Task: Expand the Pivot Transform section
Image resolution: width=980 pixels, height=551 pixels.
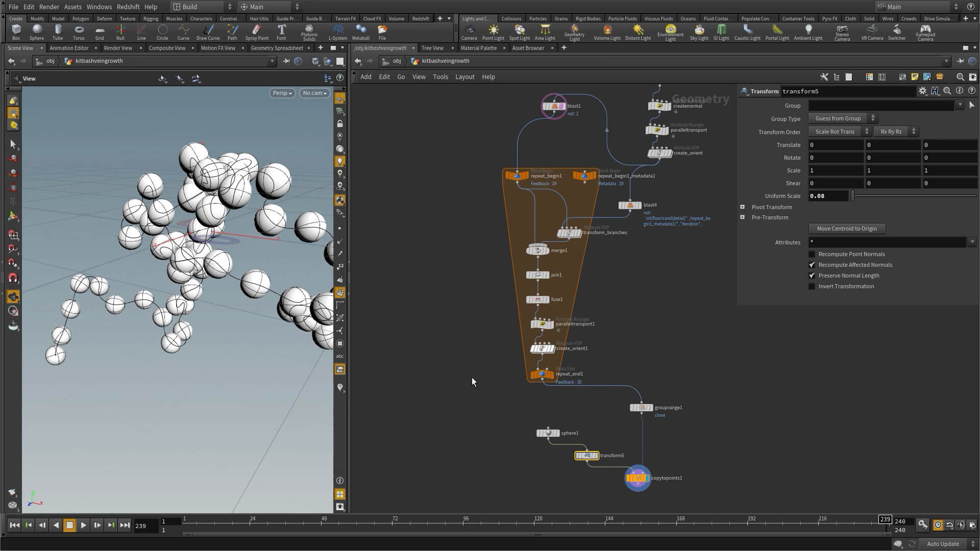Action: coord(743,207)
